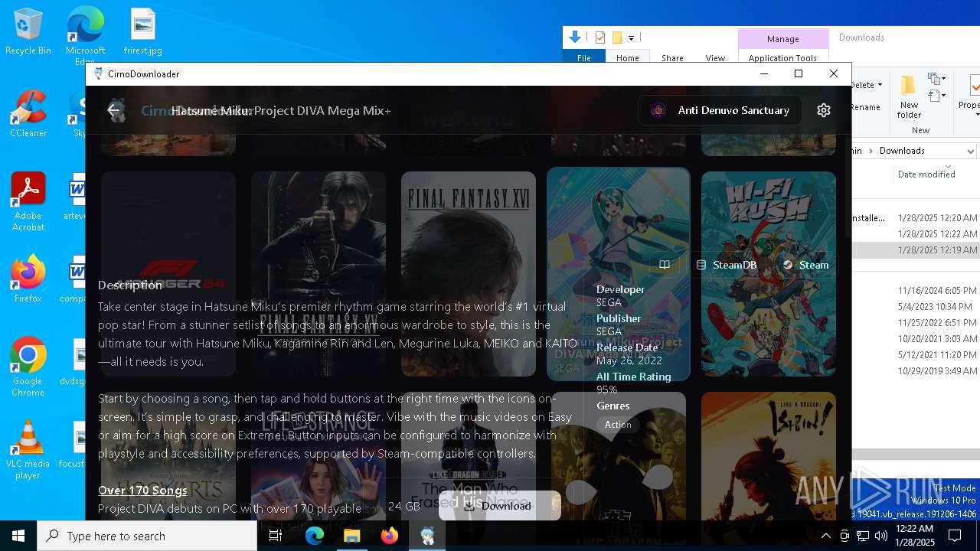Select the file dated 10/29/2019 3:49 AM
The height and width of the screenshot is (551, 980).
(x=916, y=371)
